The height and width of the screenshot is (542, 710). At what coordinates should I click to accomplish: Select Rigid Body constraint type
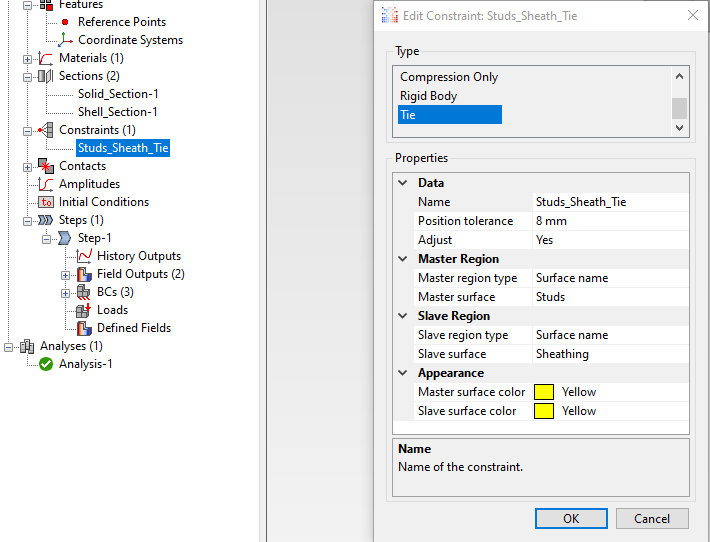[428, 96]
